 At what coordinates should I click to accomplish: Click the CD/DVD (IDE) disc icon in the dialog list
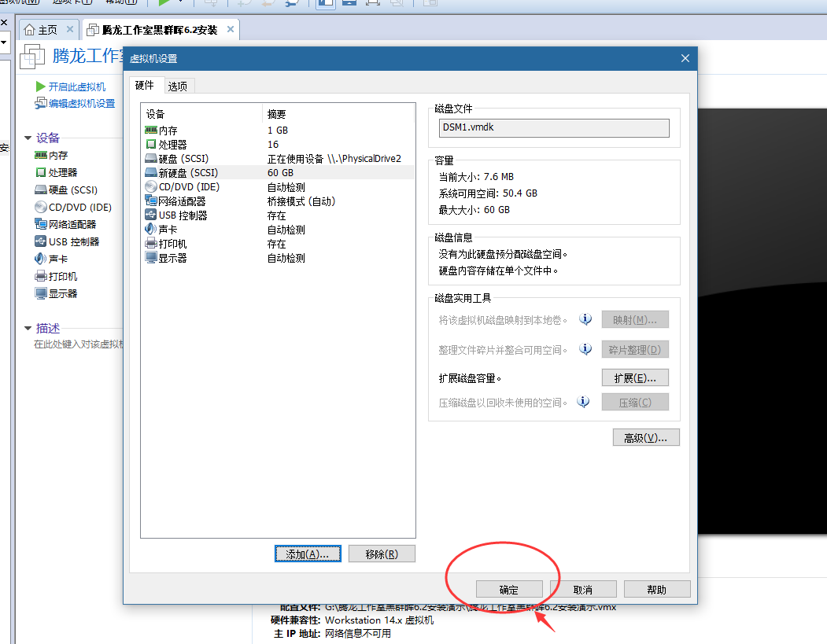(x=151, y=187)
